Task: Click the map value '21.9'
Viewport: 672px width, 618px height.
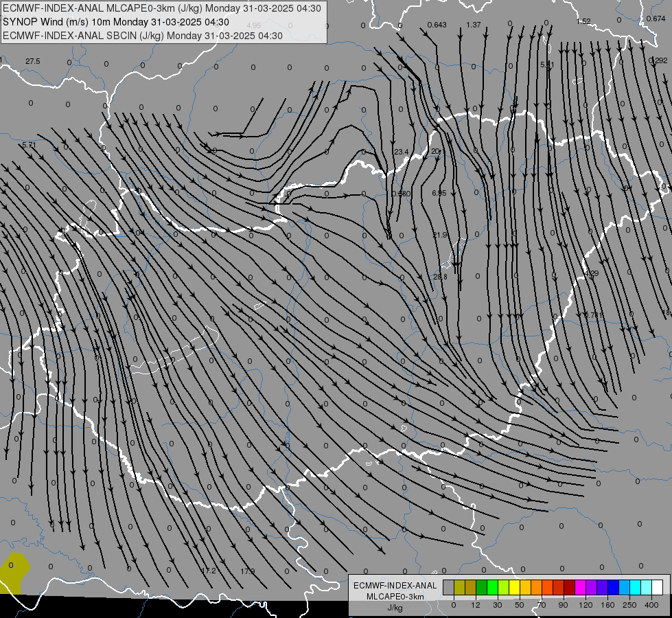Action: click(x=440, y=235)
